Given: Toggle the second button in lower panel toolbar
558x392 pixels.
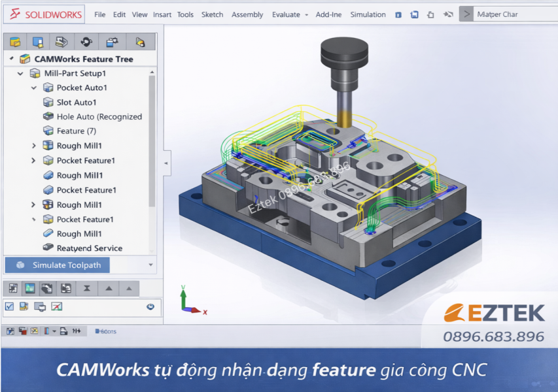Looking at the screenshot, I should point(29,288).
